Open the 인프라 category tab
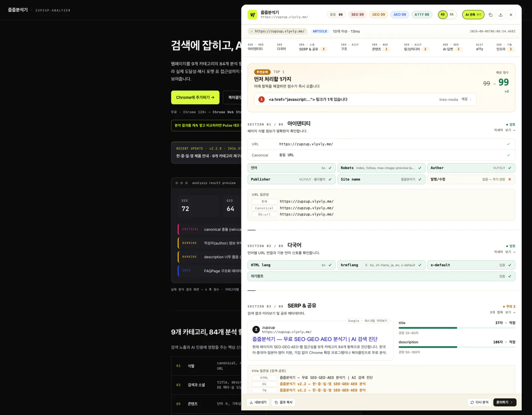Image resolution: width=532 pixels, height=415 pixels. [x=505, y=47]
